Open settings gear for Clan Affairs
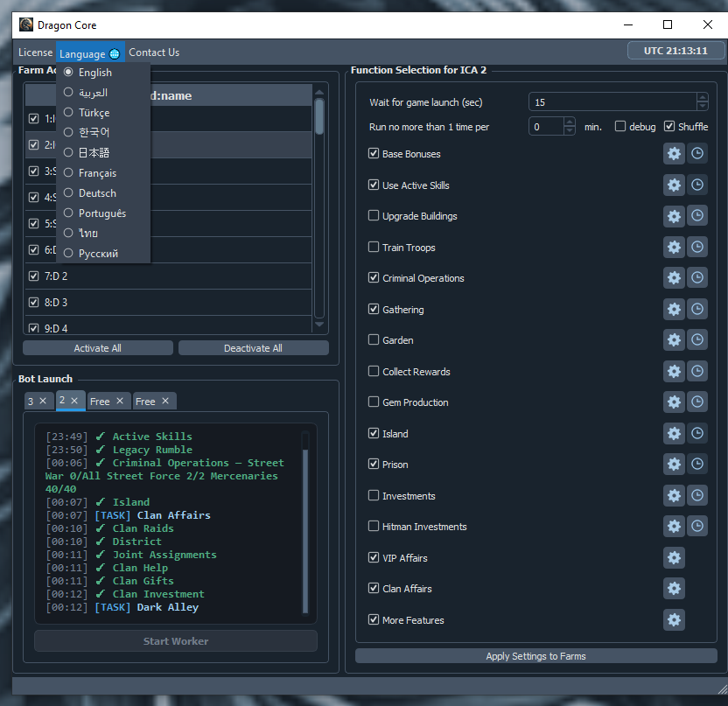The height and width of the screenshot is (706, 728). [x=674, y=589]
